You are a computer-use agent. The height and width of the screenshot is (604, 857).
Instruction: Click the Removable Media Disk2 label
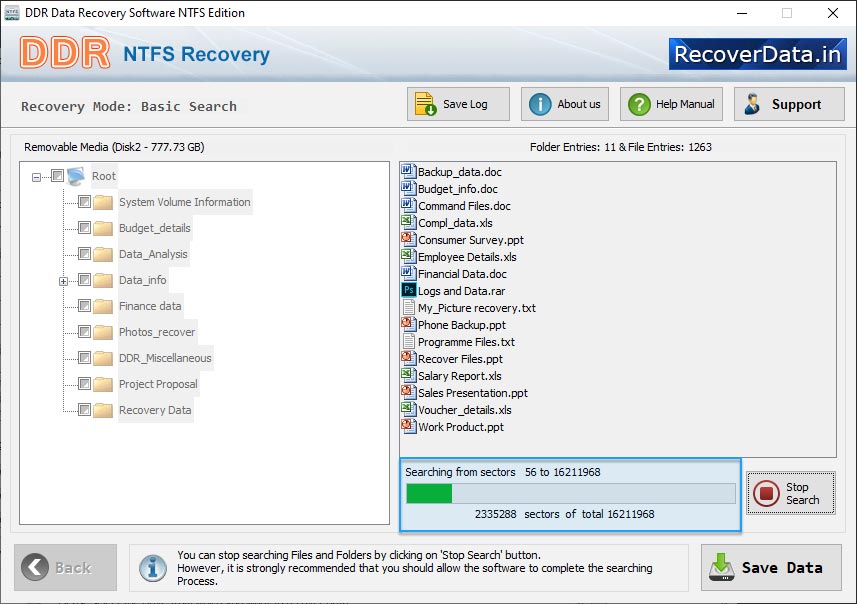tap(114, 147)
